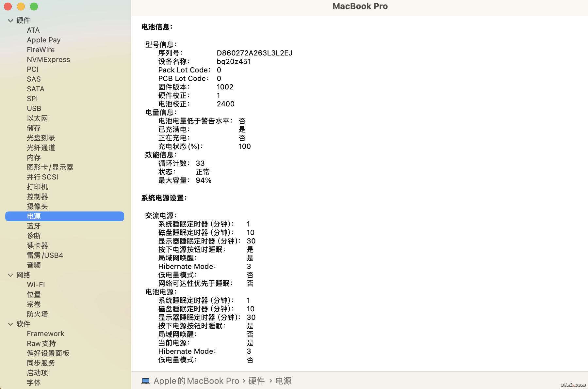This screenshot has height=389, width=588.
Task: Open the MacBook icon in the breadcrumb bar
Action: click(x=146, y=381)
